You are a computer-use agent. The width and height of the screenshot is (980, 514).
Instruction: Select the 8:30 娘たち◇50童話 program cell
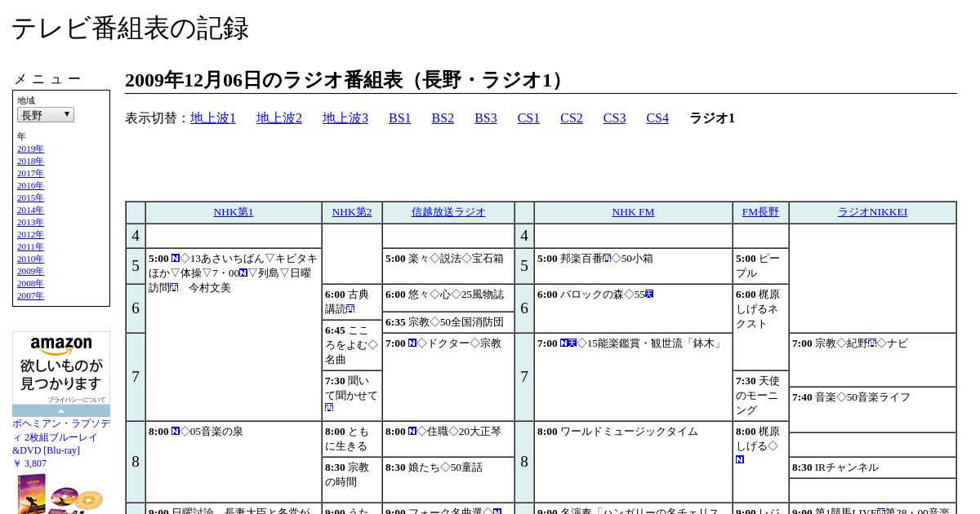[448, 480]
